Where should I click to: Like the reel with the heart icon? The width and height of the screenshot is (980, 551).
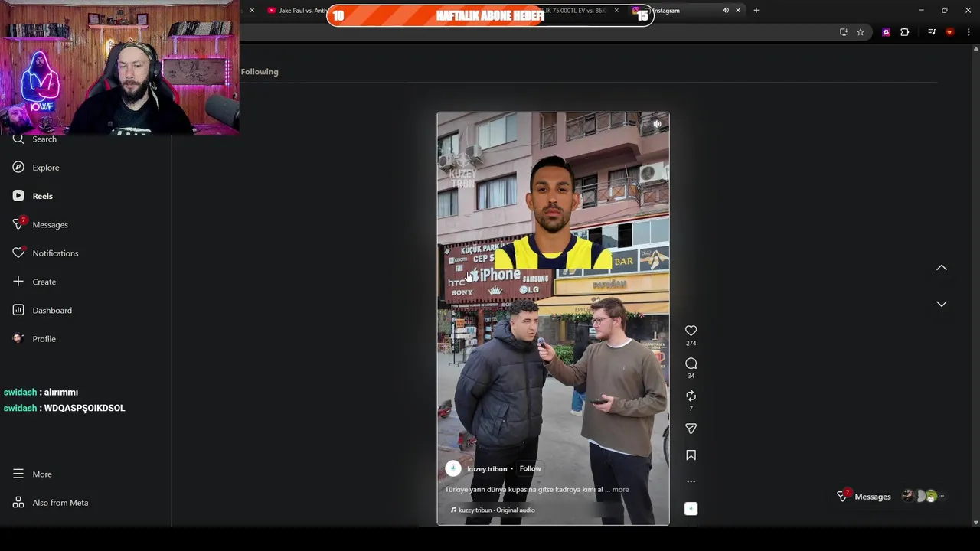(x=691, y=331)
